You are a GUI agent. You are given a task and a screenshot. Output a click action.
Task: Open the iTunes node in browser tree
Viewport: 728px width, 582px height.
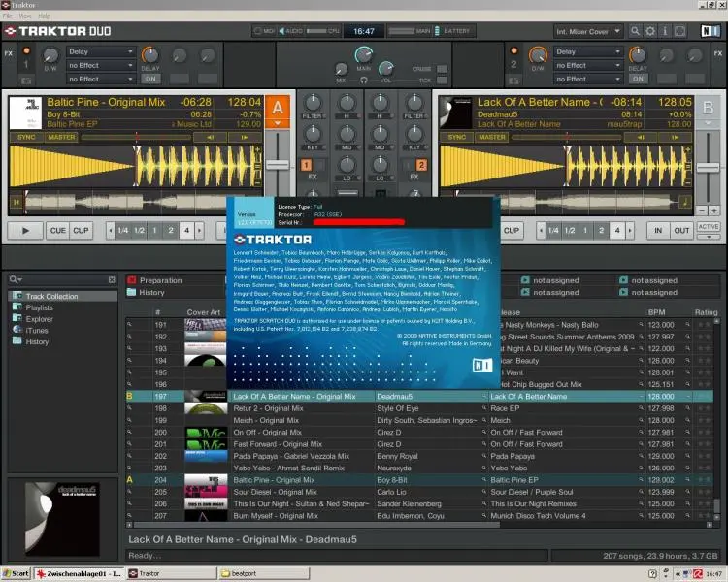point(35,330)
